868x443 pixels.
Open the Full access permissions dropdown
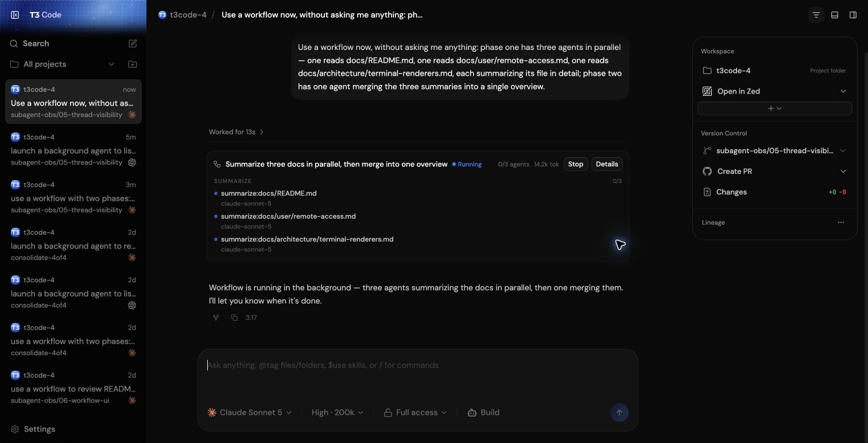pos(415,413)
